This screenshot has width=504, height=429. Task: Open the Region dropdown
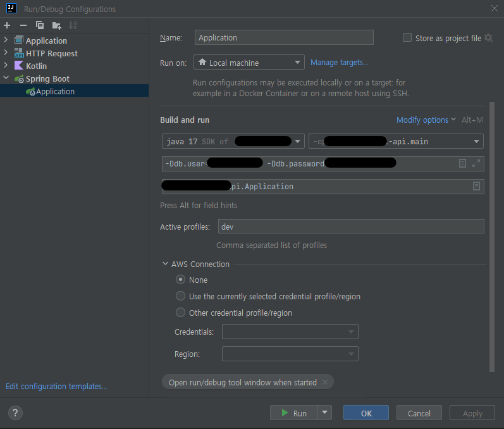(290, 354)
